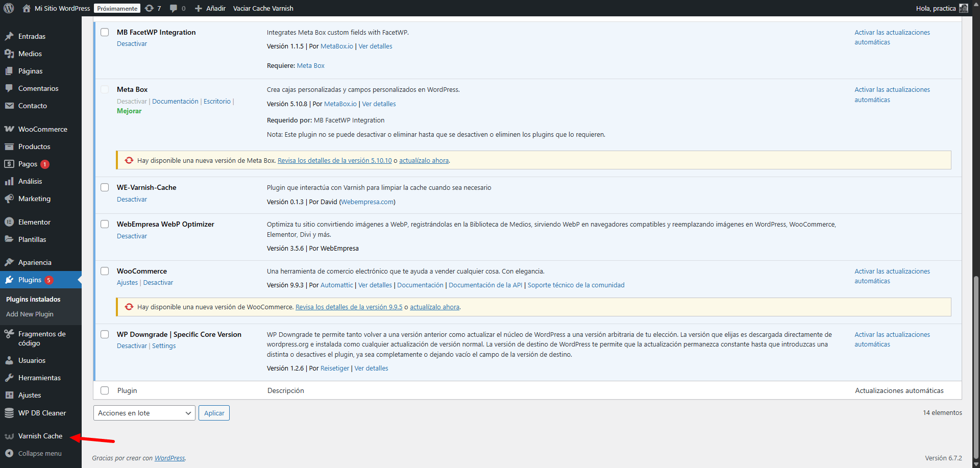
Task: Click the Entradas pin icon
Action: tap(9, 36)
